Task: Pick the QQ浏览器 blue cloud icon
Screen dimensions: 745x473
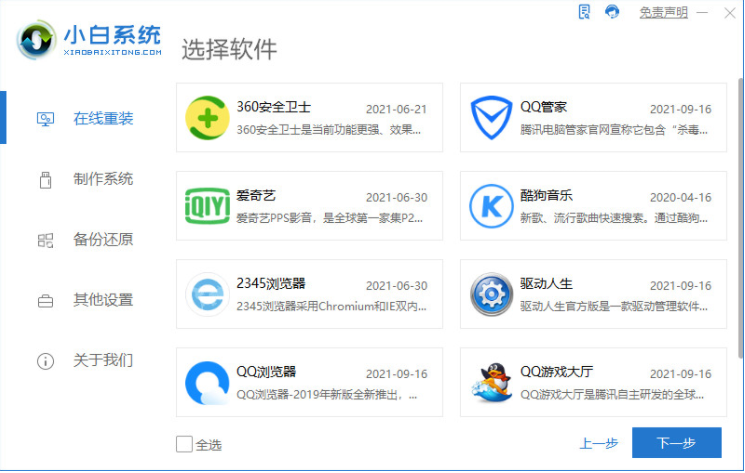Action: click(207, 383)
